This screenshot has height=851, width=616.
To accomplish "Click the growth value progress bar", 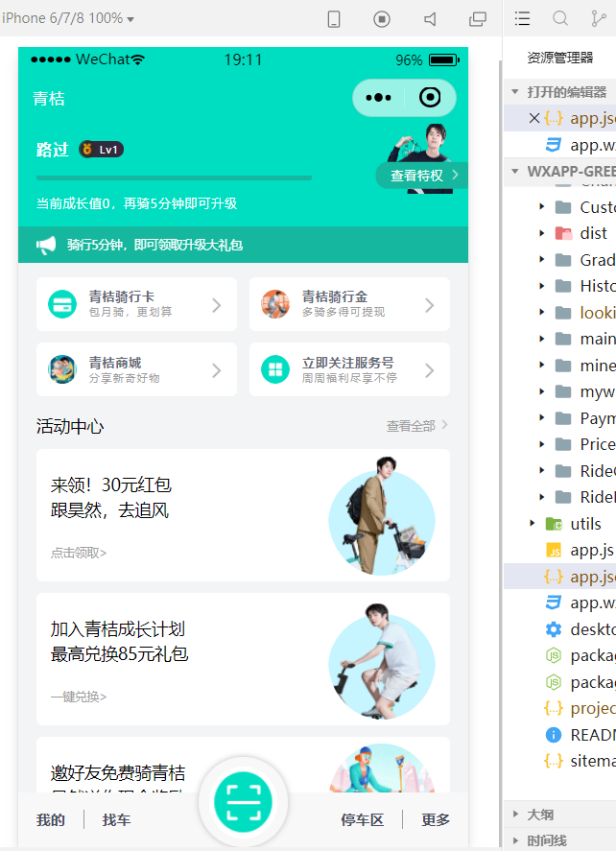I will tap(174, 178).
